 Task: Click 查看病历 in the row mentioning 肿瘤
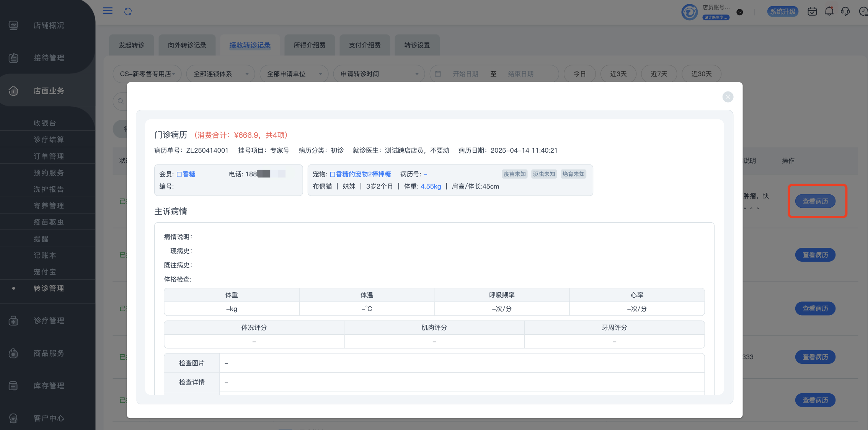[x=815, y=201]
